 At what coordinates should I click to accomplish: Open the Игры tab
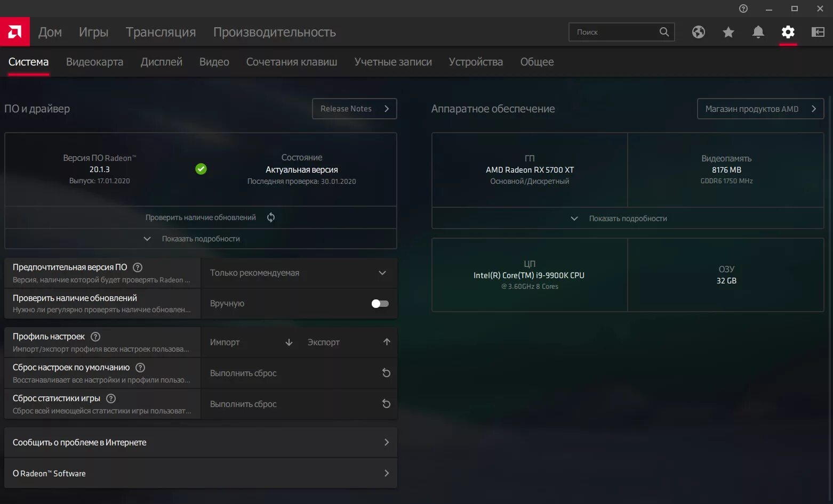point(94,32)
